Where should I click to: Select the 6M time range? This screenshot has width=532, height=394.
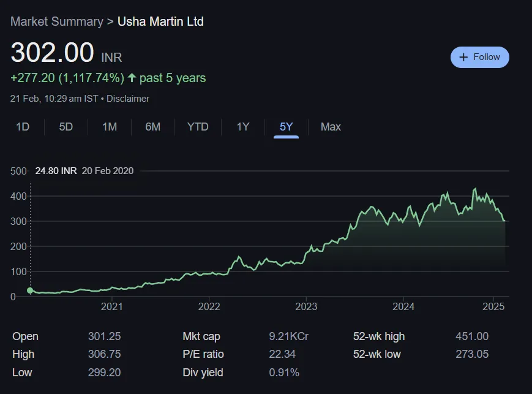152,127
